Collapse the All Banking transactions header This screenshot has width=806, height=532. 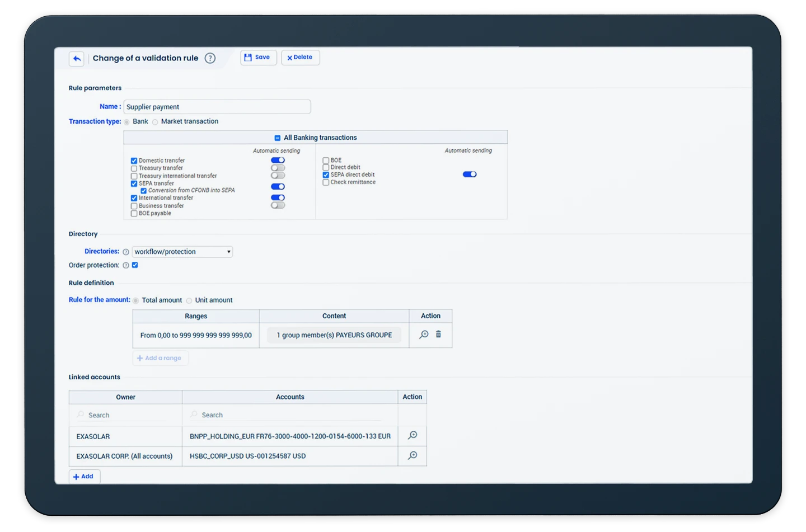[277, 138]
